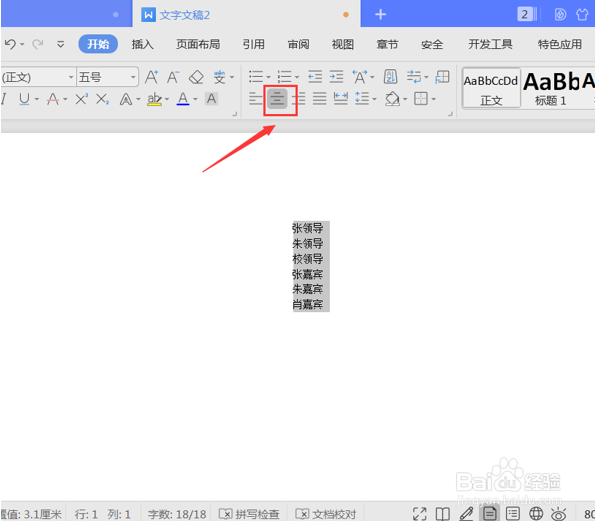Apply subscript formatting
The width and height of the screenshot is (595, 521).
[102, 99]
